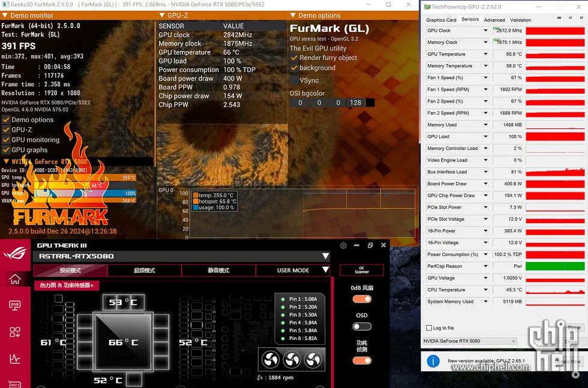Open the GPU Tweak settings gear
This screenshot has width=588, height=388.
(343, 245)
